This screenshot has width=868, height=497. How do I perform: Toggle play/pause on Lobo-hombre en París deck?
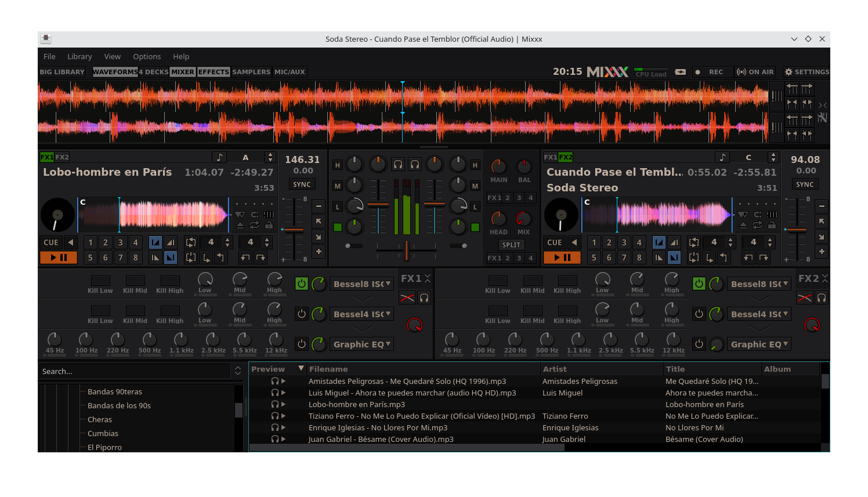[x=59, y=257]
